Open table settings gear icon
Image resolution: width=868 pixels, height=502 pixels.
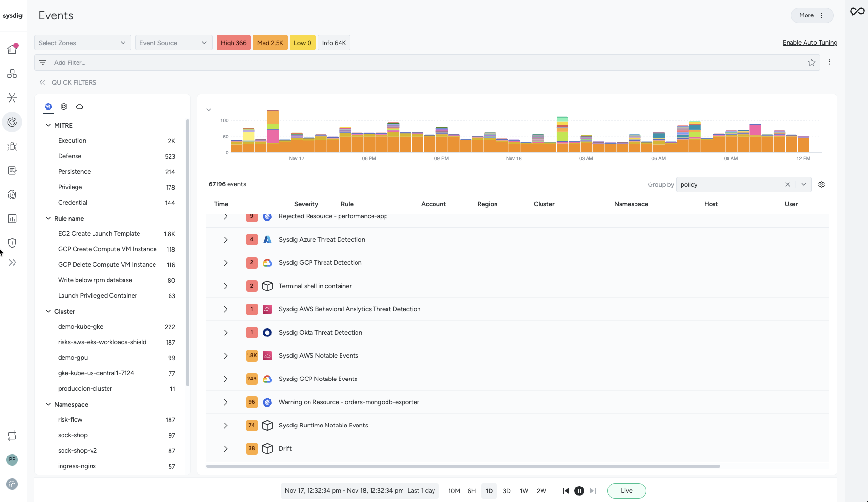(x=821, y=184)
